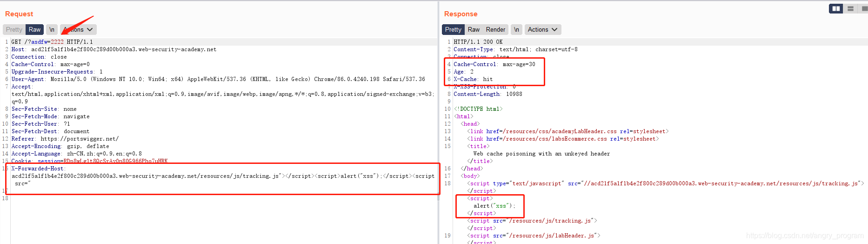This screenshot has height=244, width=868.
Task: Click Cache-Control: max-age=0 in the request
Action: (51, 64)
